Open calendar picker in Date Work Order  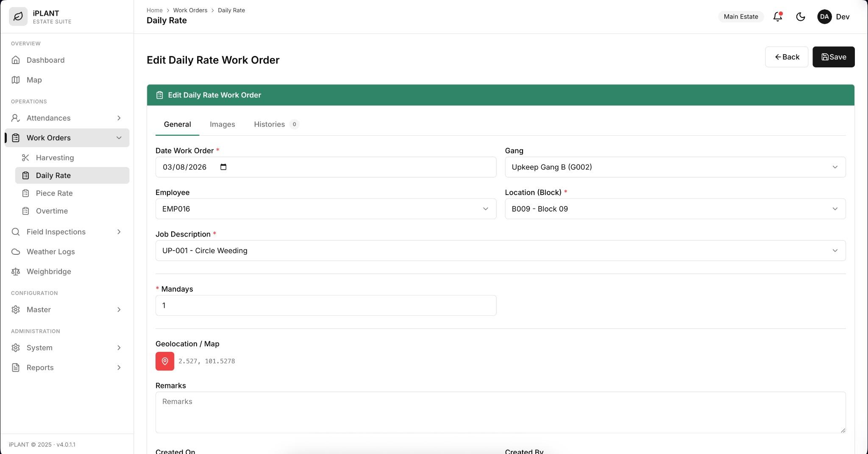tap(223, 167)
